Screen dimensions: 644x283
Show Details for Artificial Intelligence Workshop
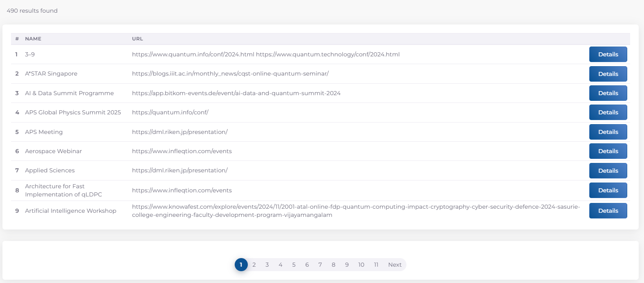pos(608,211)
